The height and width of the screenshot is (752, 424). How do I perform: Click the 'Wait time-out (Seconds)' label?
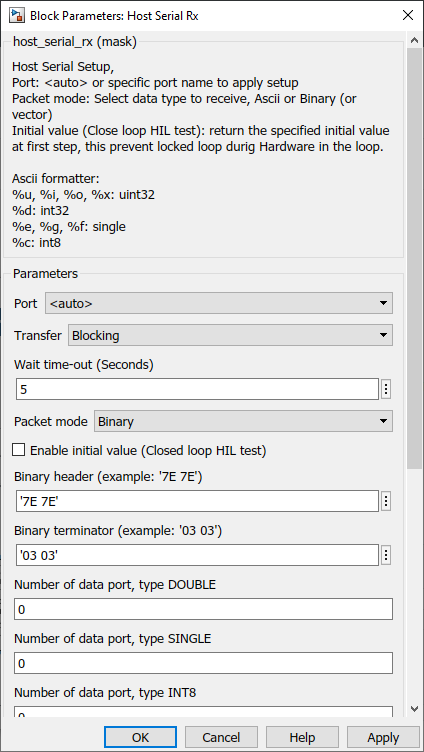pyautogui.click(x=84, y=365)
